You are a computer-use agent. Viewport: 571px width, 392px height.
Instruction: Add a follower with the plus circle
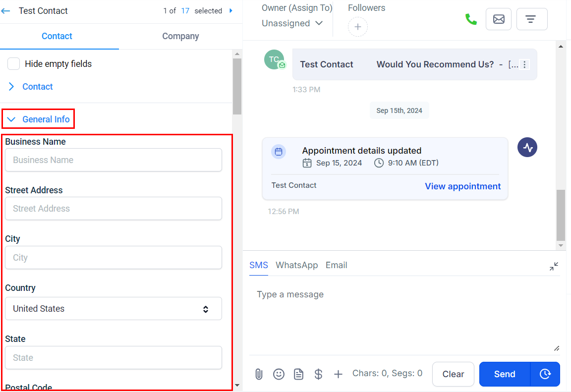click(357, 27)
